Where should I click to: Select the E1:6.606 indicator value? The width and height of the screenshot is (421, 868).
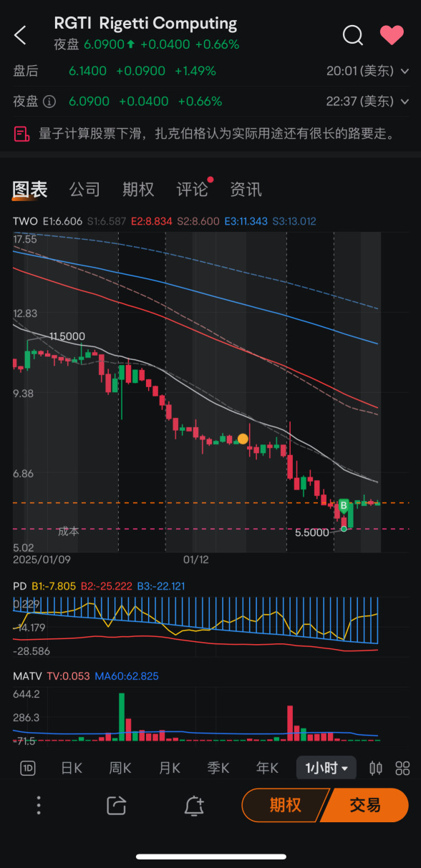(63, 222)
